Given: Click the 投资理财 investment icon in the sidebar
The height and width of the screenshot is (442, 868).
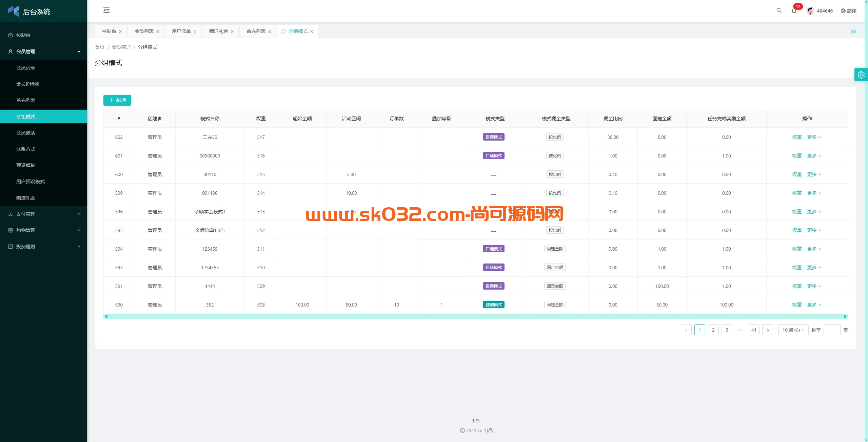Looking at the screenshot, I should 10,246.
